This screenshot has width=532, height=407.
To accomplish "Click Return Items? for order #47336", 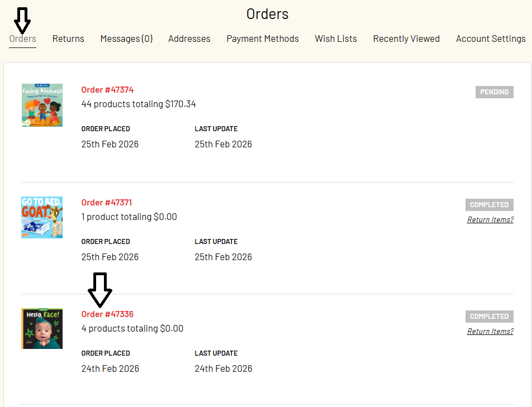I will click(490, 332).
